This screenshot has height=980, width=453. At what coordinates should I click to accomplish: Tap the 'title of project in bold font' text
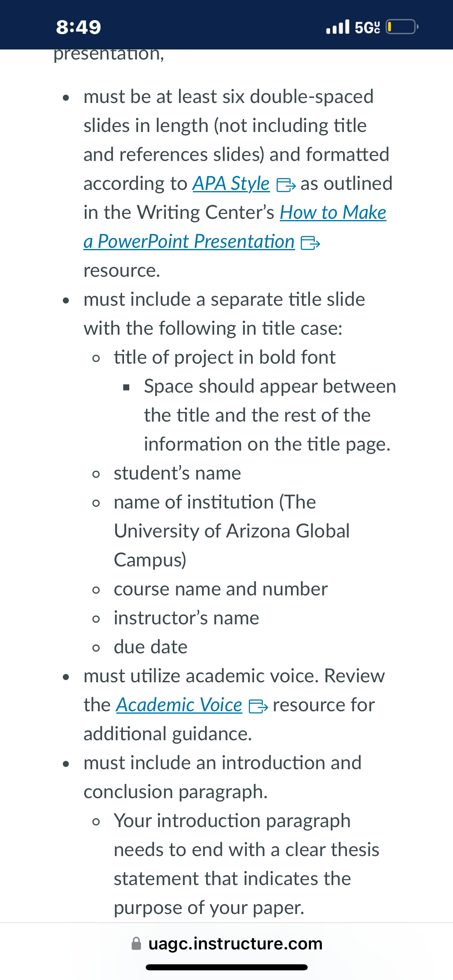(225, 357)
